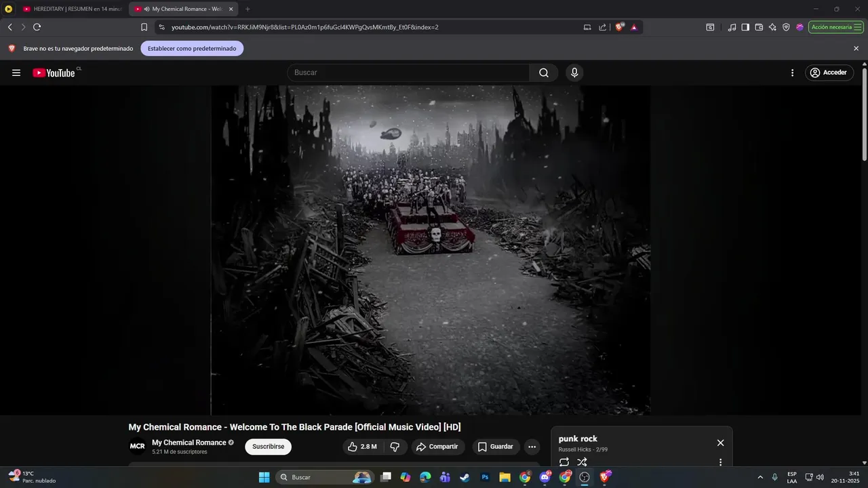Click the video player to pause
This screenshot has height=488, width=868.
[x=431, y=250]
